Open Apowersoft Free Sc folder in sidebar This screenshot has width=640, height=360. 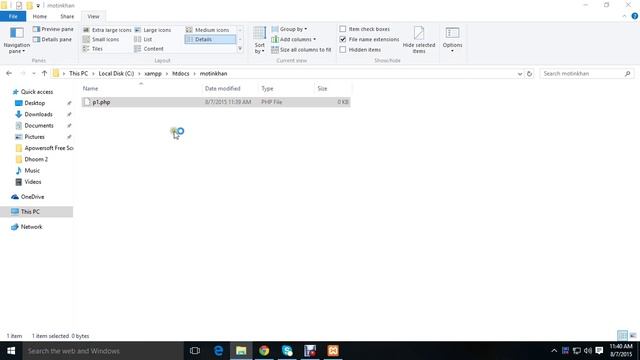click(x=44, y=148)
